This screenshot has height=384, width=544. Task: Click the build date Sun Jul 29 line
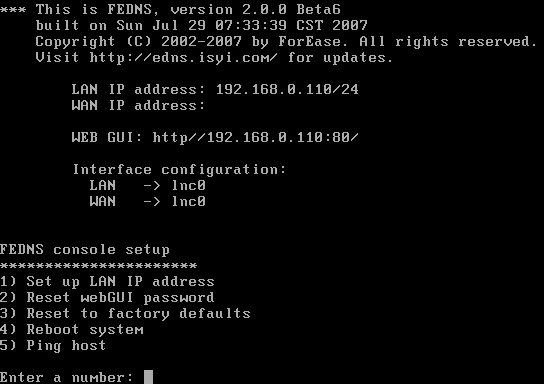click(x=201, y=25)
